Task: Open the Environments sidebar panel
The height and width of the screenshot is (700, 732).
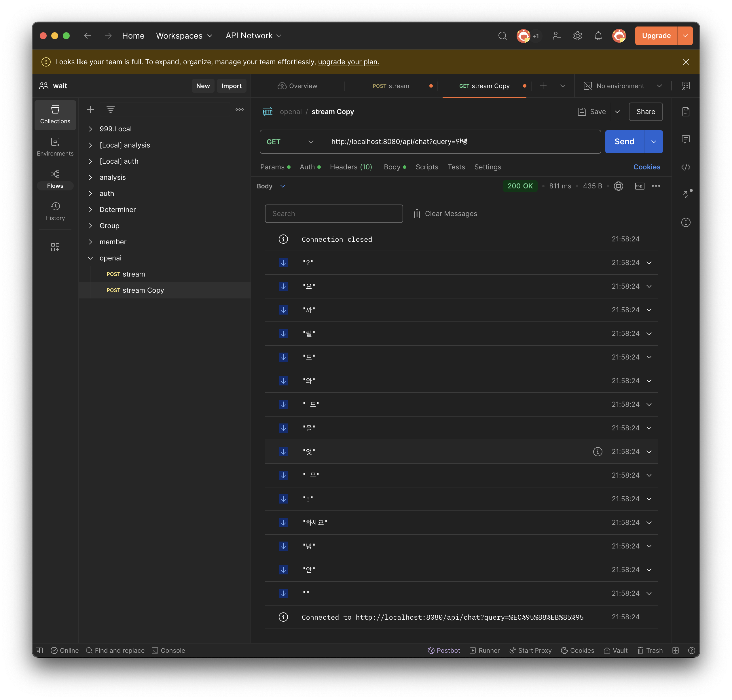Action: click(x=55, y=147)
